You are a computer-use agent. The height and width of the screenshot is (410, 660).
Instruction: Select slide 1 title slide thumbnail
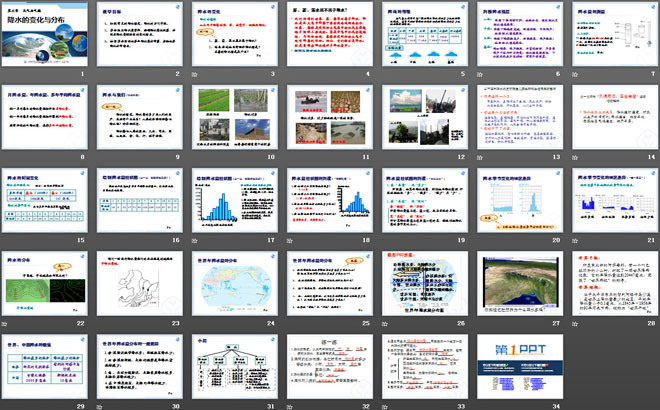coord(44,36)
